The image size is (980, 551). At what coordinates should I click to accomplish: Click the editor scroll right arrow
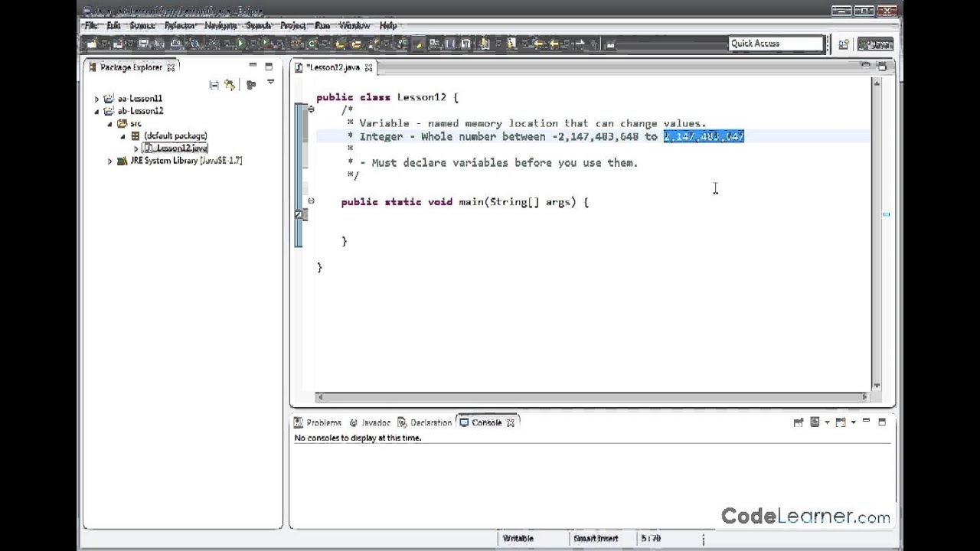(865, 396)
